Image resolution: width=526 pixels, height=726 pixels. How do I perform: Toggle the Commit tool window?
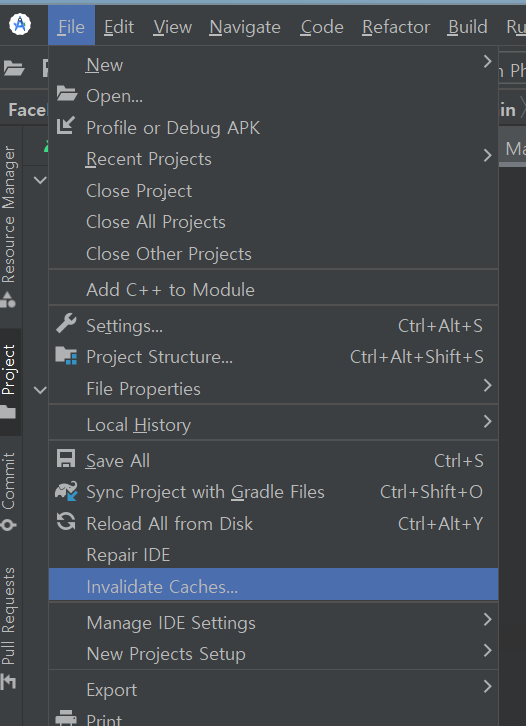pyautogui.click(x=8, y=491)
